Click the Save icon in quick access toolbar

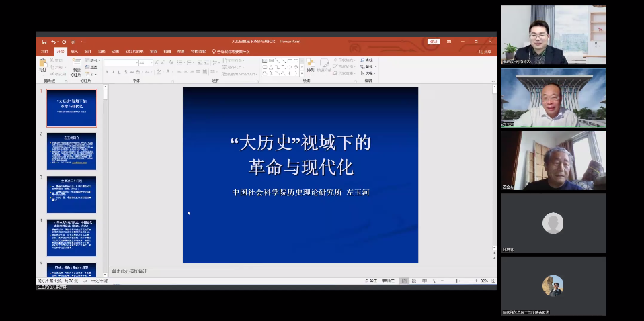point(44,42)
